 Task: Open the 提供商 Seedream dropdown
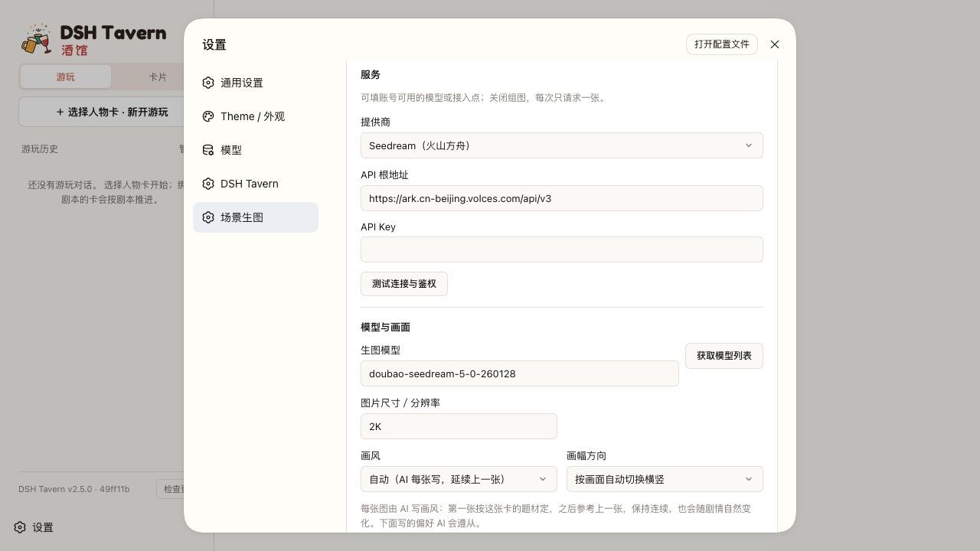click(561, 145)
